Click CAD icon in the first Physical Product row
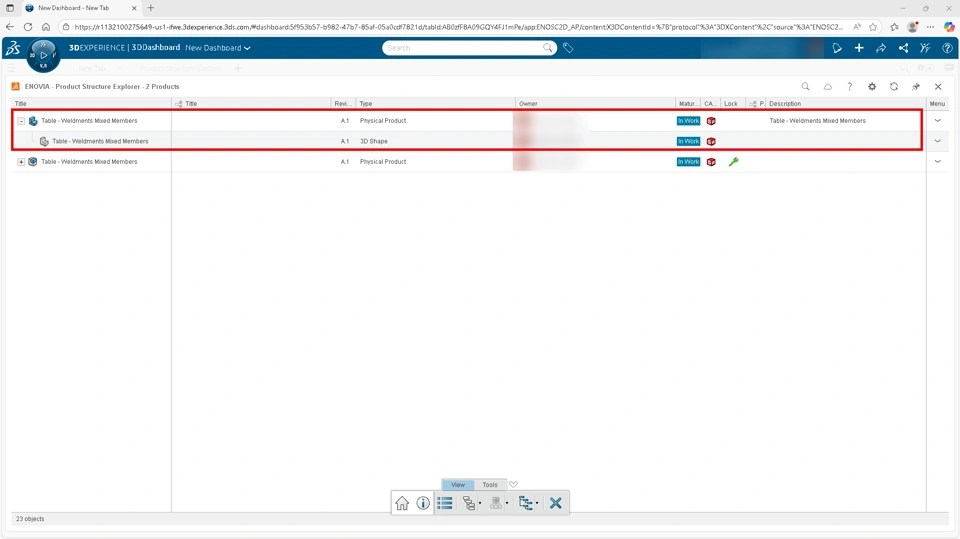 point(711,121)
